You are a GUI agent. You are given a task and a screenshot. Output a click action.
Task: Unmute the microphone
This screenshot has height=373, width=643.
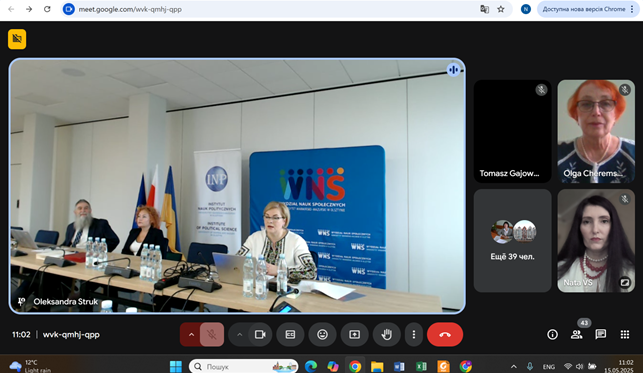coord(212,334)
